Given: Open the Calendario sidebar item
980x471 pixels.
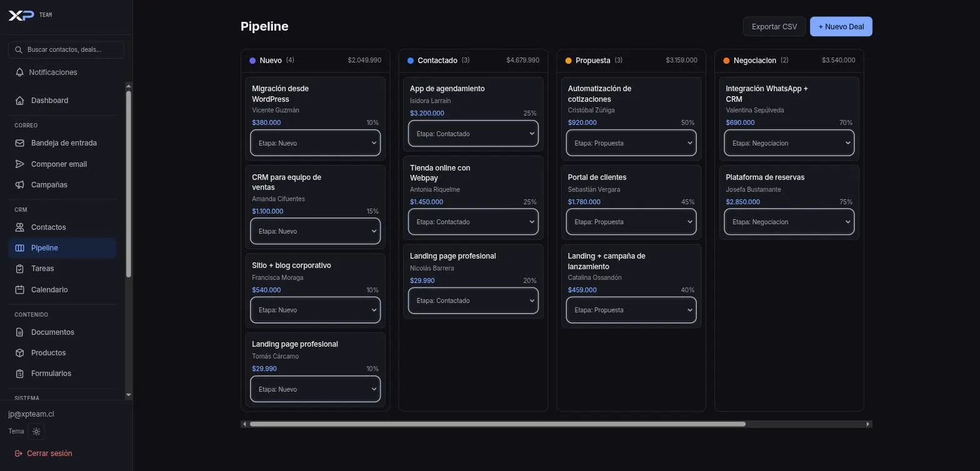Looking at the screenshot, I should pyautogui.click(x=62, y=290).
